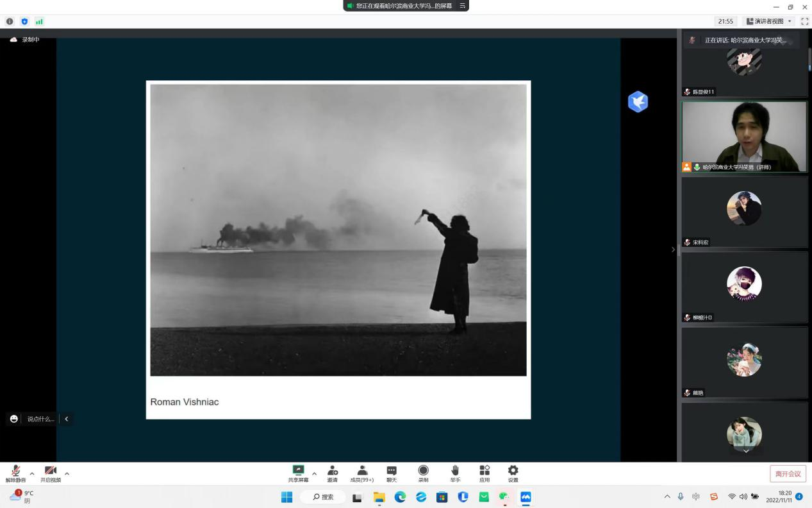Select the lecturer's video thumbnail

tap(744, 136)
